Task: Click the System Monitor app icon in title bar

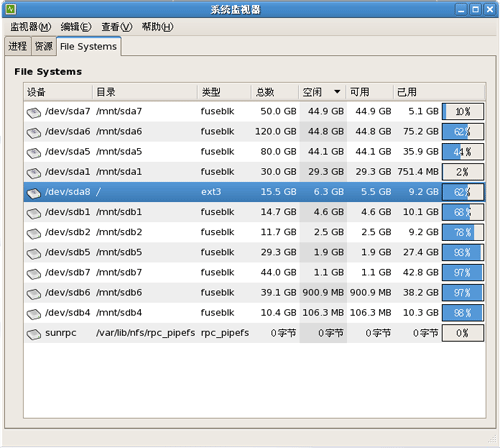Action: coord(11,9)
